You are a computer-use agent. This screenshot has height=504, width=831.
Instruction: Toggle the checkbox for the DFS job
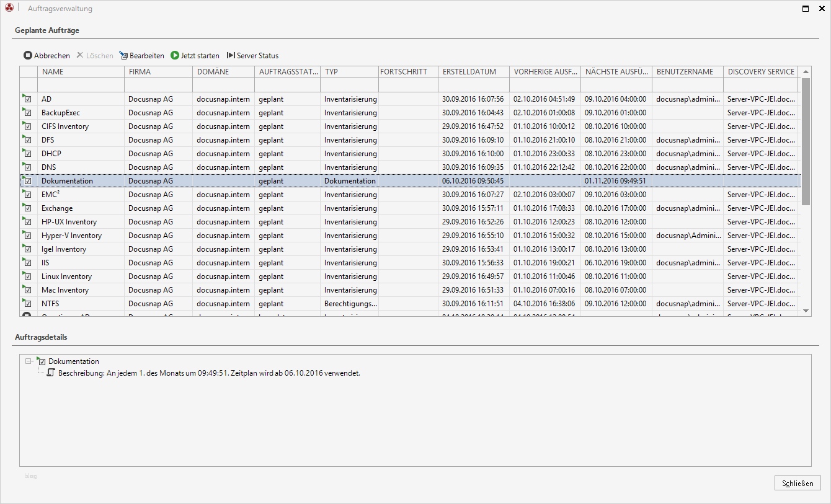pos(28,140)
